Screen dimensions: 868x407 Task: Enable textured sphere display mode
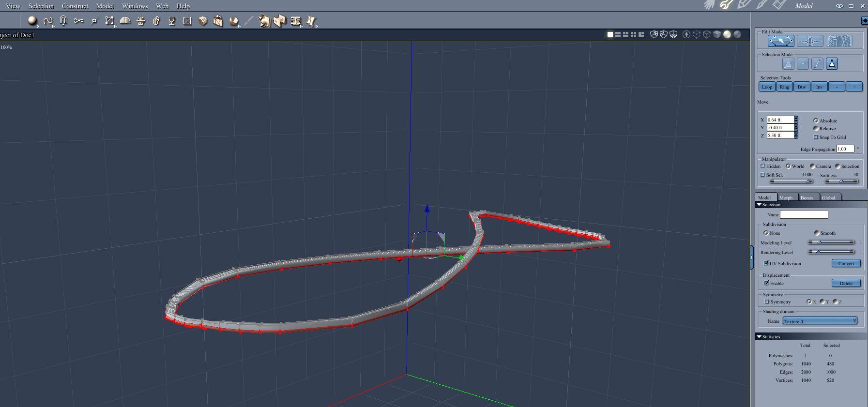[737, 34]
